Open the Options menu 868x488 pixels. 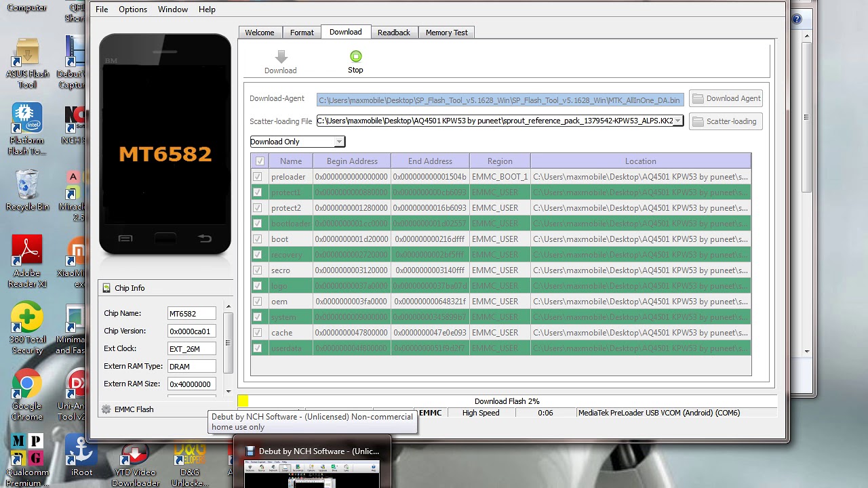click(133, 9)
